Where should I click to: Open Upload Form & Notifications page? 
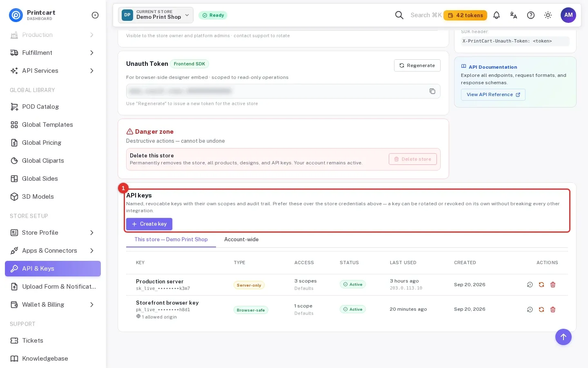[53, 287]
